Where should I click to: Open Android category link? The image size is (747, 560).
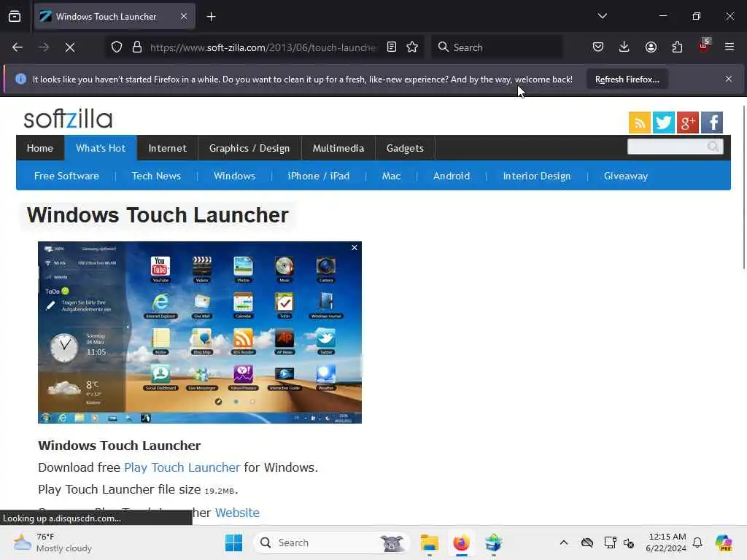[x=451, y=176]
